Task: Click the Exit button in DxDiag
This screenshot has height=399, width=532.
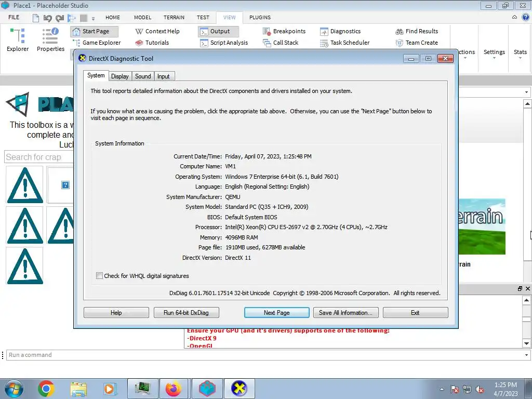Action: coord(415,312)
